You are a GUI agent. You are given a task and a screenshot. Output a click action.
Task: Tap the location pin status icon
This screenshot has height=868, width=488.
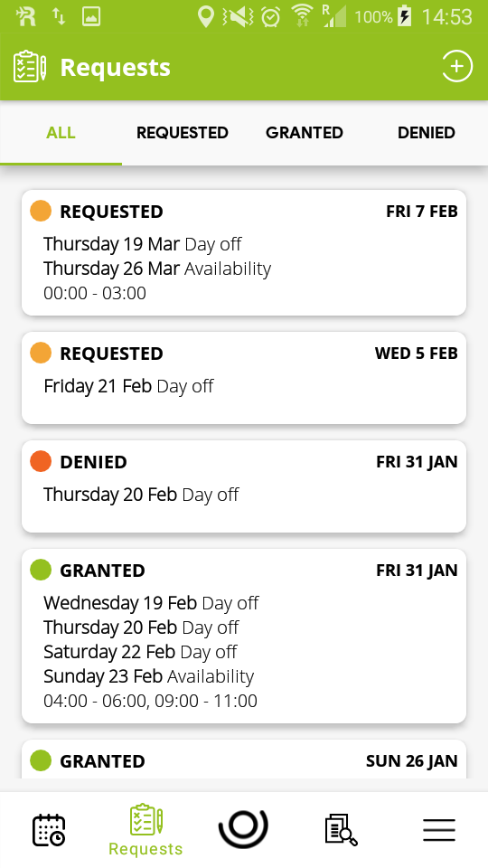tap(206, 16)
